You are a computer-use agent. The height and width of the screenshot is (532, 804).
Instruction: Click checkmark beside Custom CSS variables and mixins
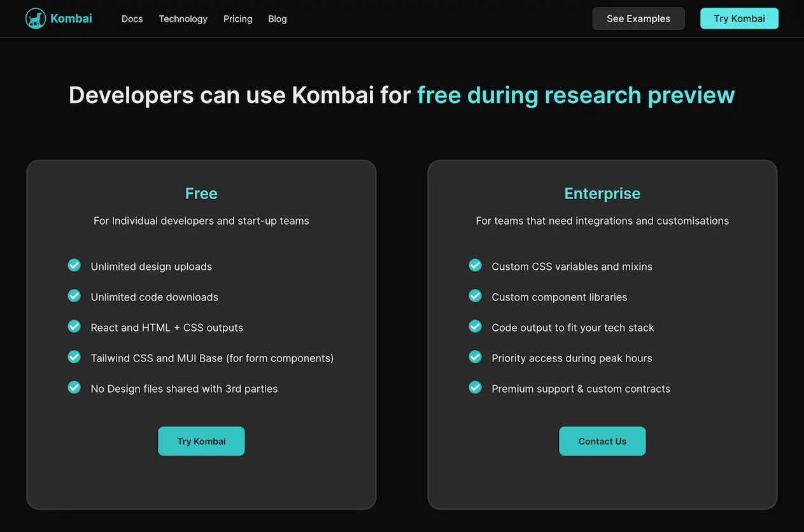pyautogui.click(x=475, y=265)
